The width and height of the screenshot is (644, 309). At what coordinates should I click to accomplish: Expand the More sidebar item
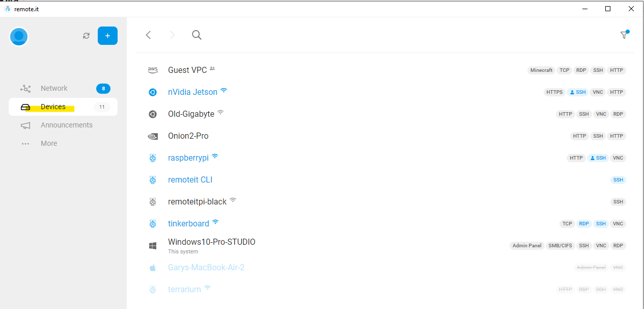tap(63, 143)
